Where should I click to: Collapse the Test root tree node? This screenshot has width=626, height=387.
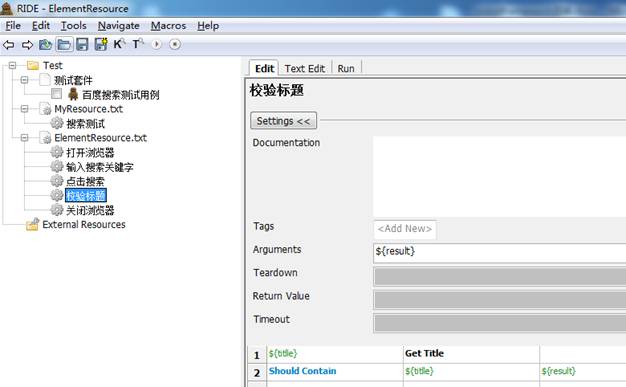pyautogui.click(x=12, y=65)
